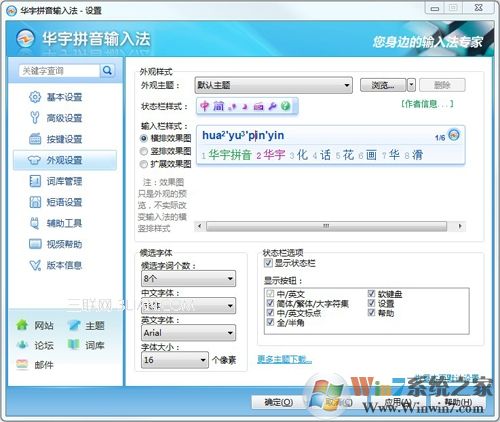The width and height of the screenshot is (500, 422).
Task: Open the small arrow next to 浏览 button
Action: pos(411,85)
